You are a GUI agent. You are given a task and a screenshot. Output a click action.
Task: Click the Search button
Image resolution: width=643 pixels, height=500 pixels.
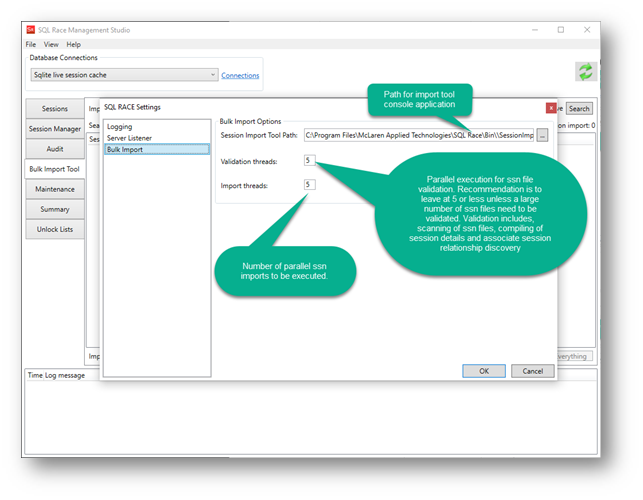579,109
